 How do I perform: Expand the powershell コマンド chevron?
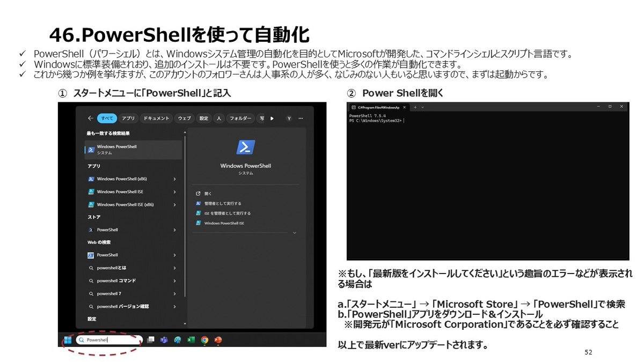(x=174, y=280)
